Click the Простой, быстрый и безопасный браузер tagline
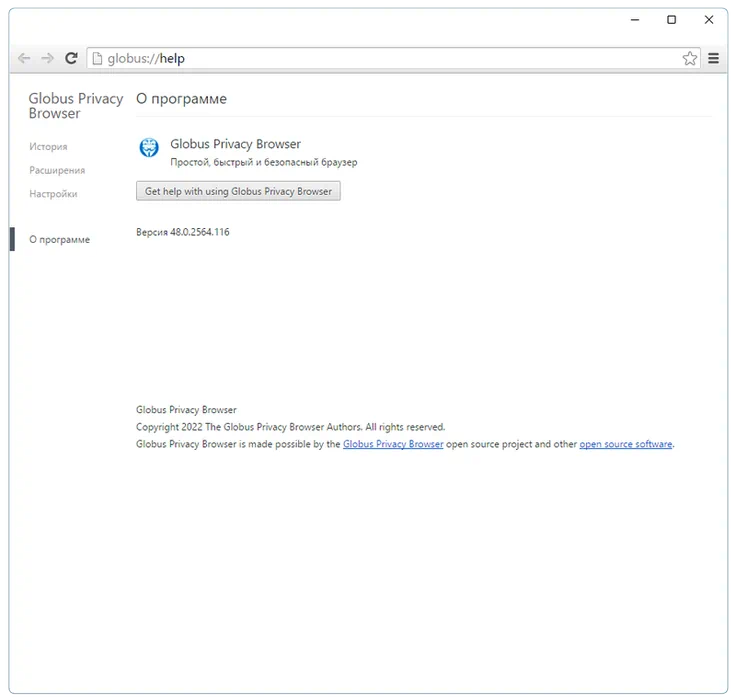The width and height of the screenshot is (736, 700). point(264,162)
